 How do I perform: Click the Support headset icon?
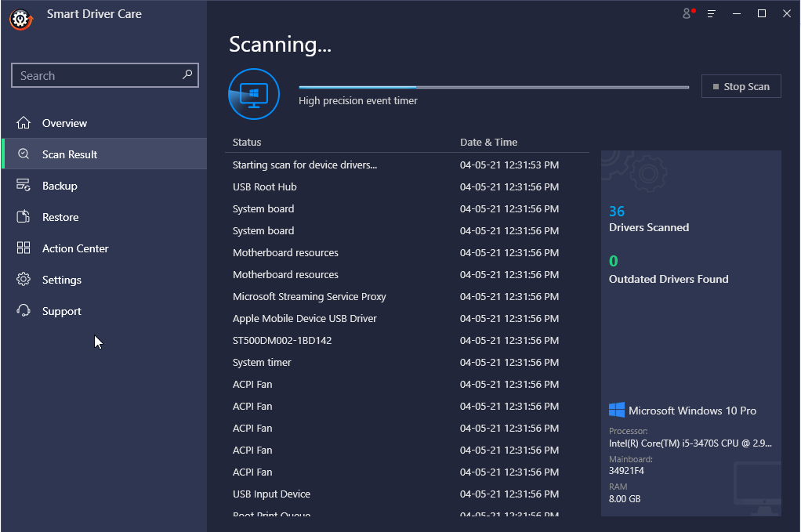[24, 311]
